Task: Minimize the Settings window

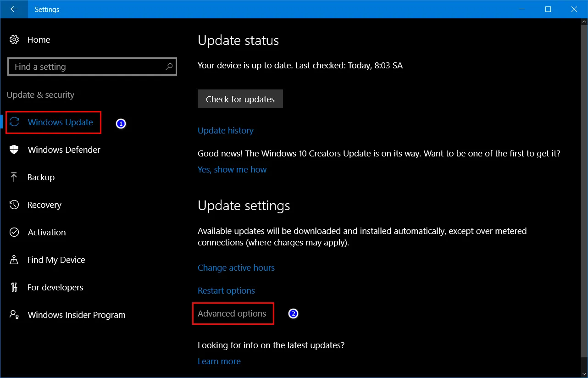Action: click(521, 9)
